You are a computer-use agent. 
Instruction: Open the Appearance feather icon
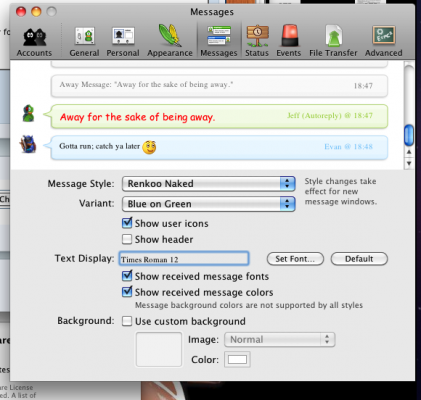point(170,41)
